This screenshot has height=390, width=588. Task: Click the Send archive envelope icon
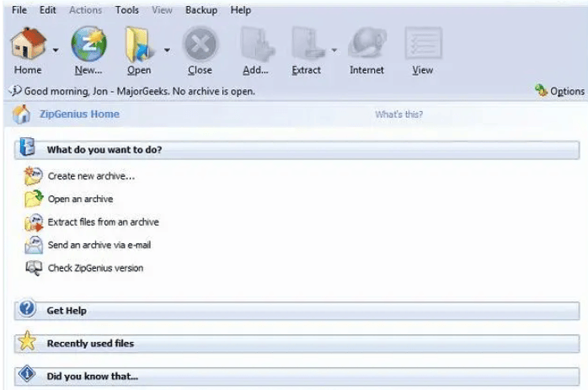coord(34,245)
